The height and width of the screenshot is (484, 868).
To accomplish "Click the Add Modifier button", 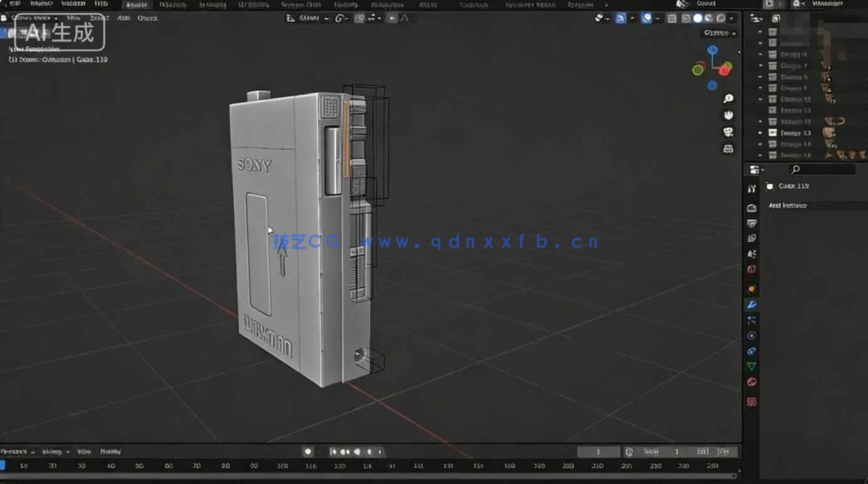I will [x=788, y=206].
